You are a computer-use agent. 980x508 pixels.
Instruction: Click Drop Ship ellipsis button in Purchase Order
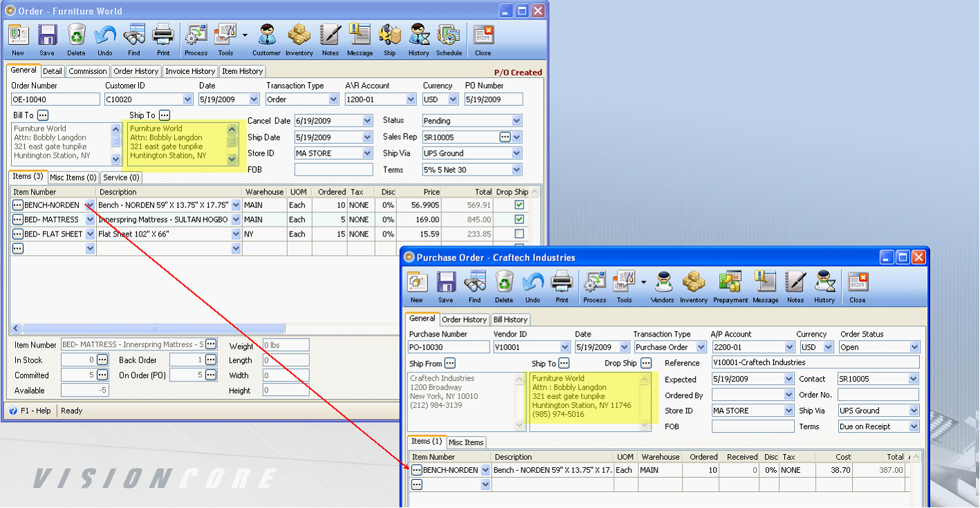(646, 363)
